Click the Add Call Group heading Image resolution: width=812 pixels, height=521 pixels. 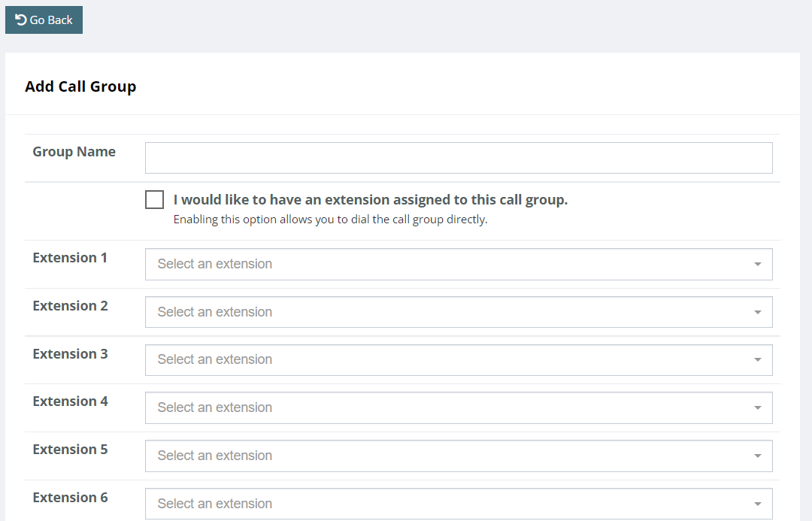click(80, 86)
